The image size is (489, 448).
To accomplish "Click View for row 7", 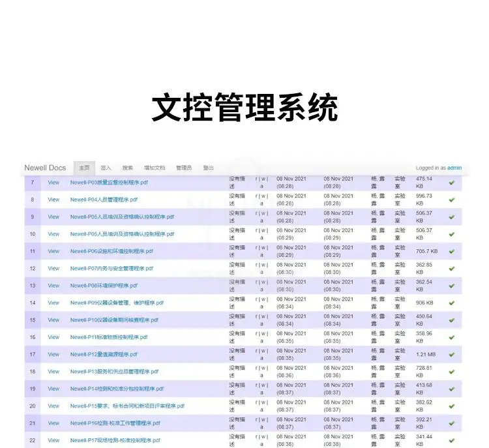I will point(53,183).
